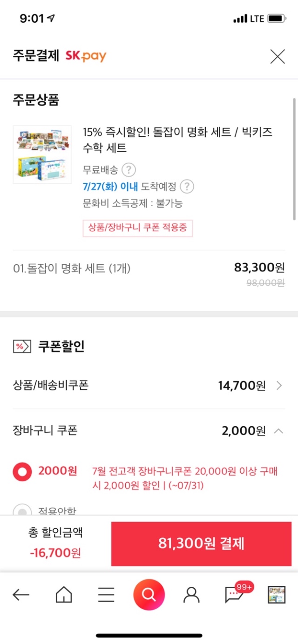Tap help icon next to 도착예정
Screen dimensions: 298x644
pos(187,187)
